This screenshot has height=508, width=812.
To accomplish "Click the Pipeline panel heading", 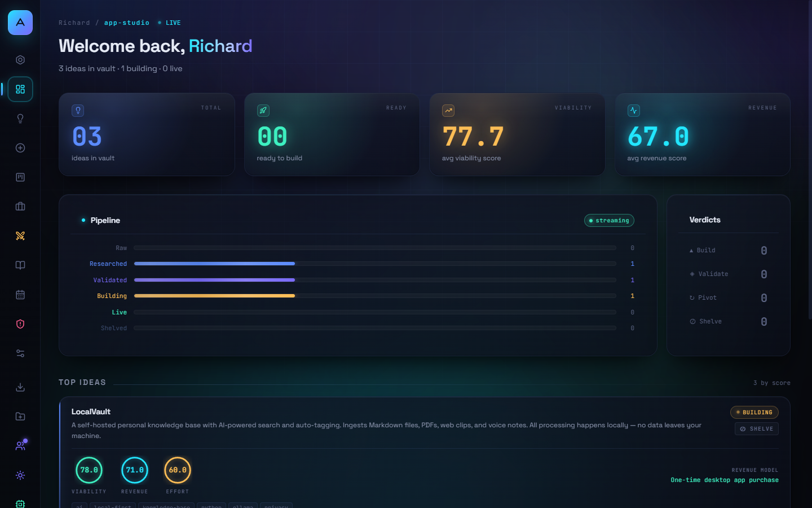I will click(x=105, y=220).
